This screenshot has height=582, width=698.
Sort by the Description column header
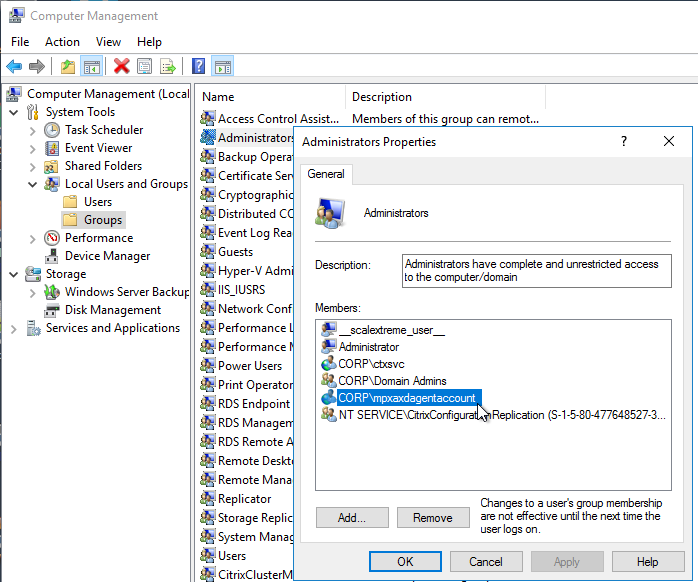coord(446,97)
